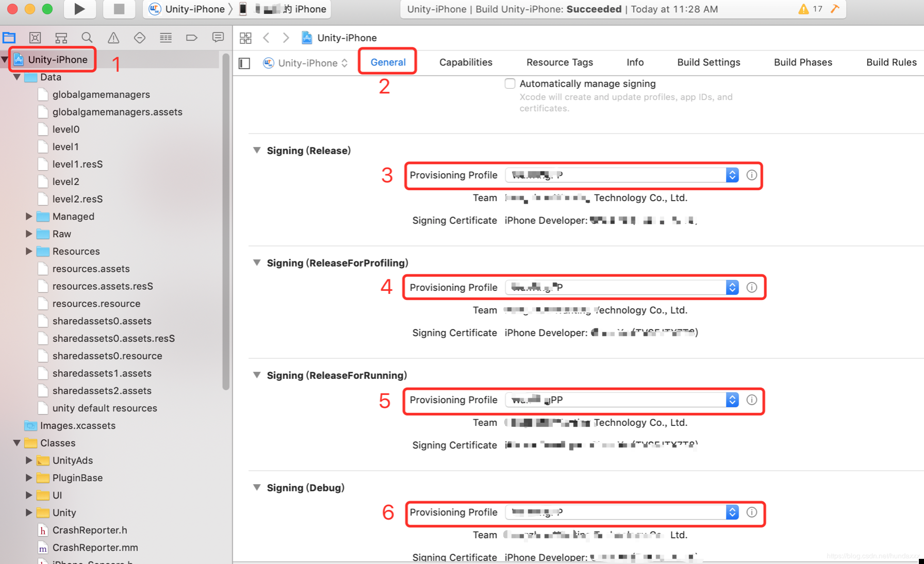Switch to the Info tab
924x564 pixels.
coord(635,62)
